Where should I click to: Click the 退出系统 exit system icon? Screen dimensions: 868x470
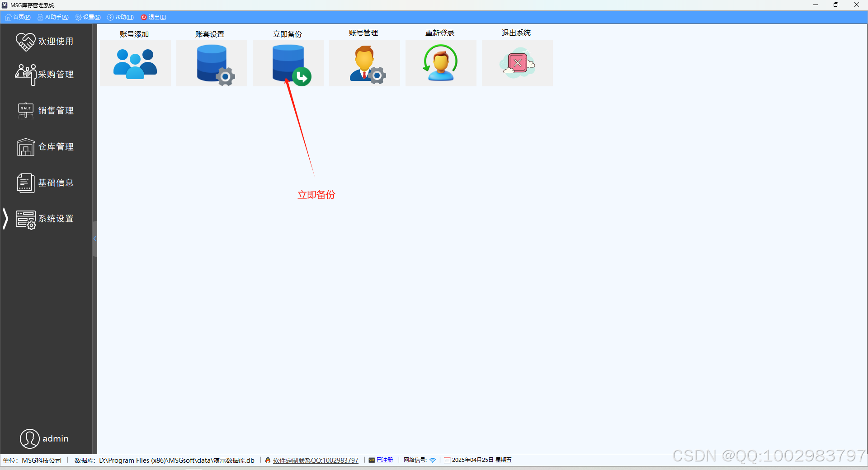point(517,63)
